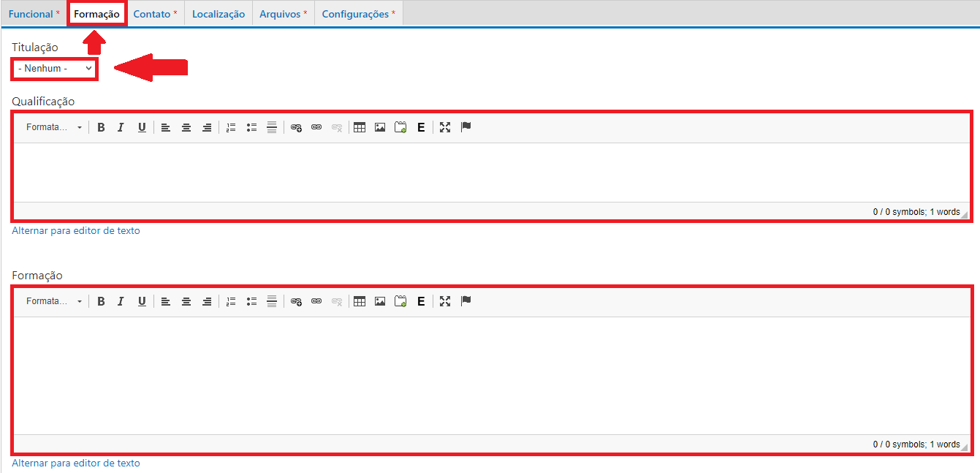
Task: Toggle bold in the Qualificação editor
Action: (101, 127)
